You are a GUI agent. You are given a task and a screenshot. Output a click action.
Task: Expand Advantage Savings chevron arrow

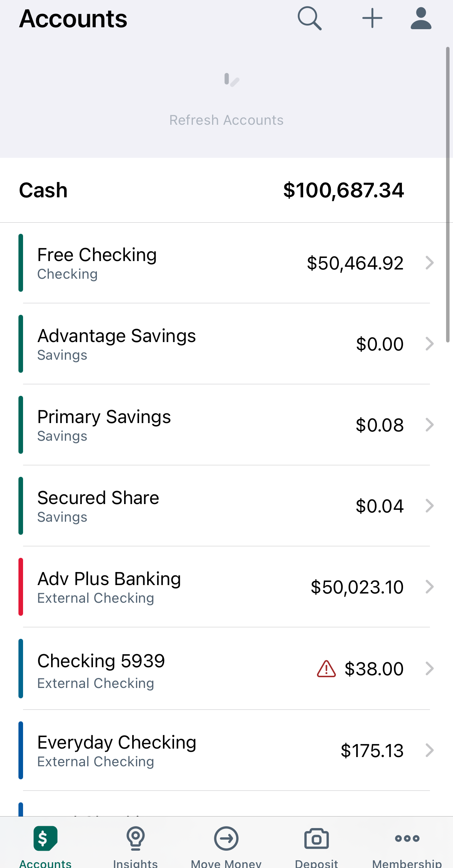pos(430,344)
